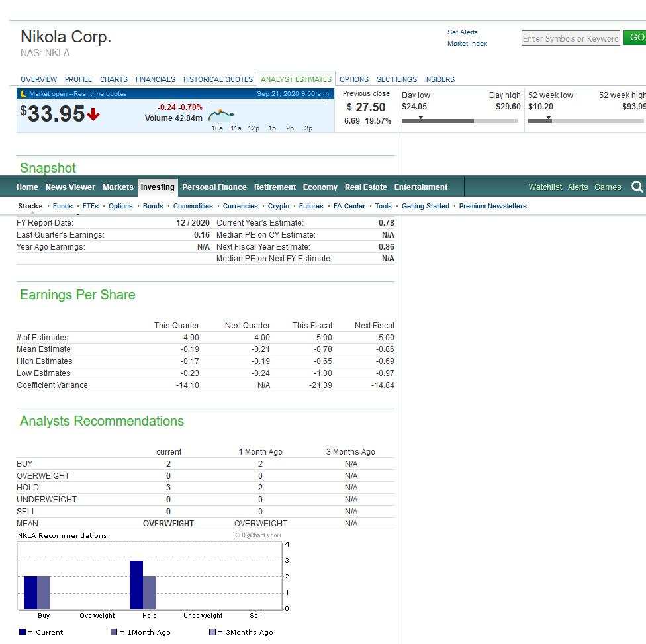Image resolution: width=646 pixels, height=644 pixels.
Task: Select the Analyst Estimates tab
Action: 297,79
